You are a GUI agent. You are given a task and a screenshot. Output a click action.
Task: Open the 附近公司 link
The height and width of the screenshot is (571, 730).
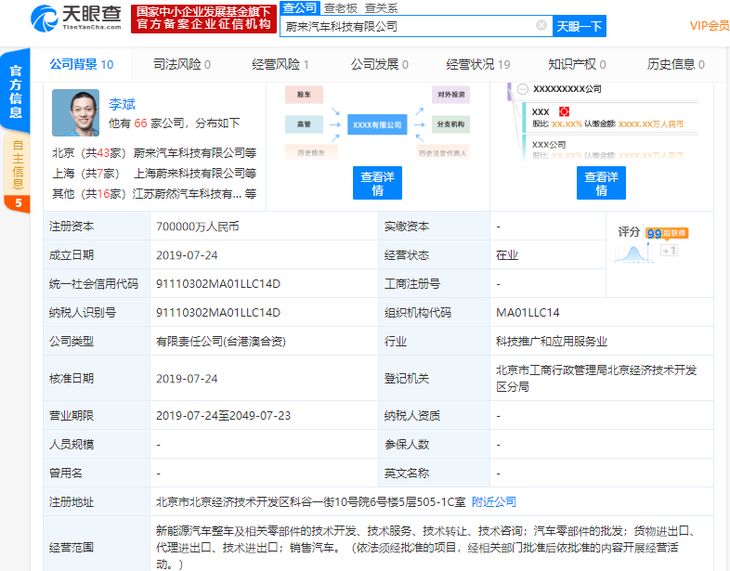[x=493, y=502]
